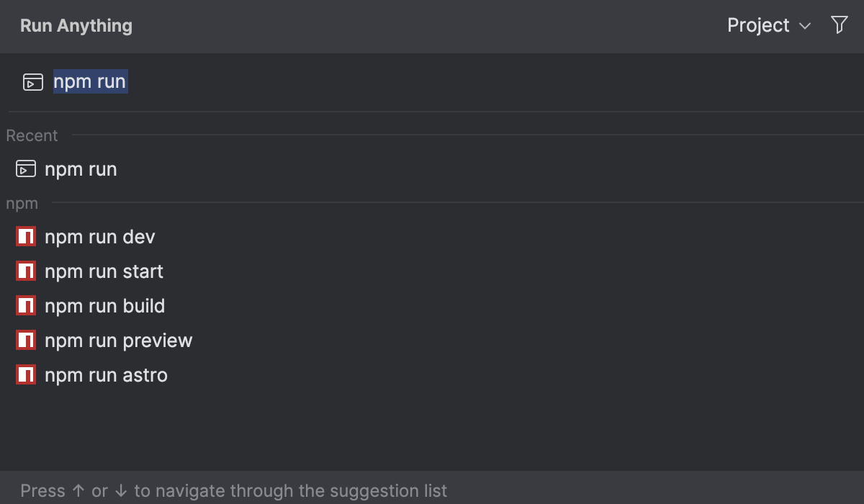
Task: Select the npm icon beside 'npm run astro'
Action: [25, 374]
